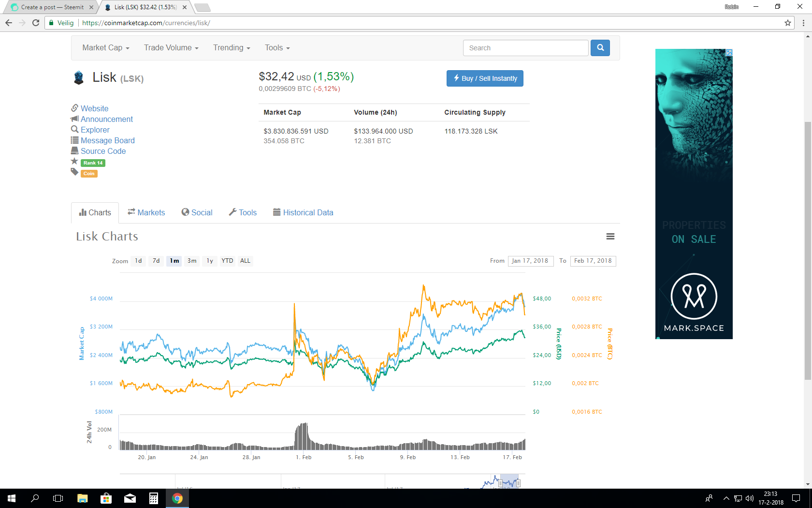Click the chart navigator right range handle
Screen dimensions: 812x508
pyautogui.click(x=518, y=483)
